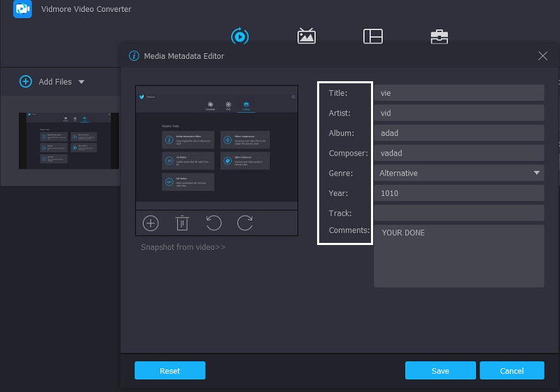
Task: Switch to the Collage tab icon
Action: tap(372, 36)
